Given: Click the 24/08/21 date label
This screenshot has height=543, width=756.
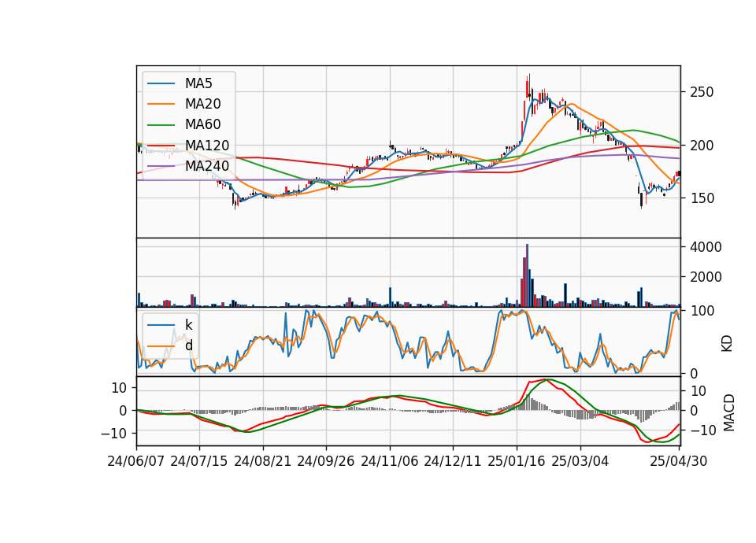Looking at the screenshot, I should [x=263, y=461].
